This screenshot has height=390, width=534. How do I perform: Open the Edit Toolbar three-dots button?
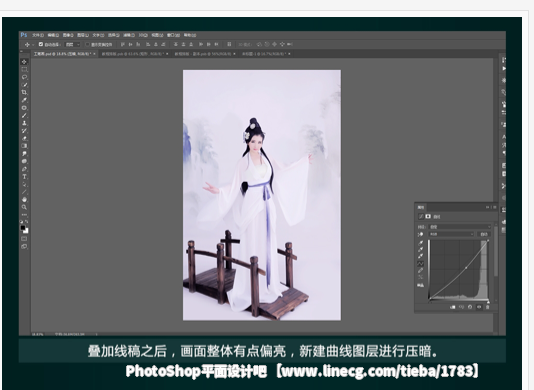click(x=24, y=215)
